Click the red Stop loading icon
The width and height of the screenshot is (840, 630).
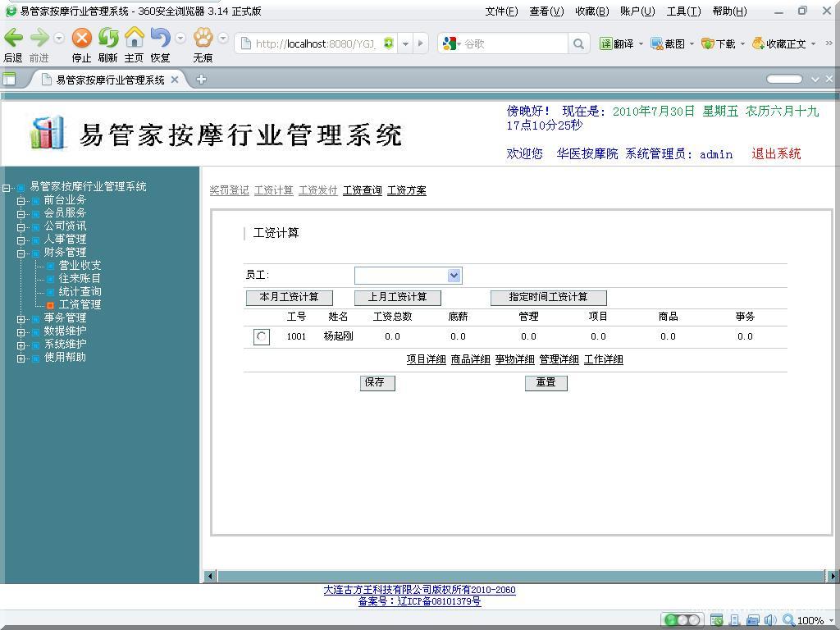tap(81, 38)
